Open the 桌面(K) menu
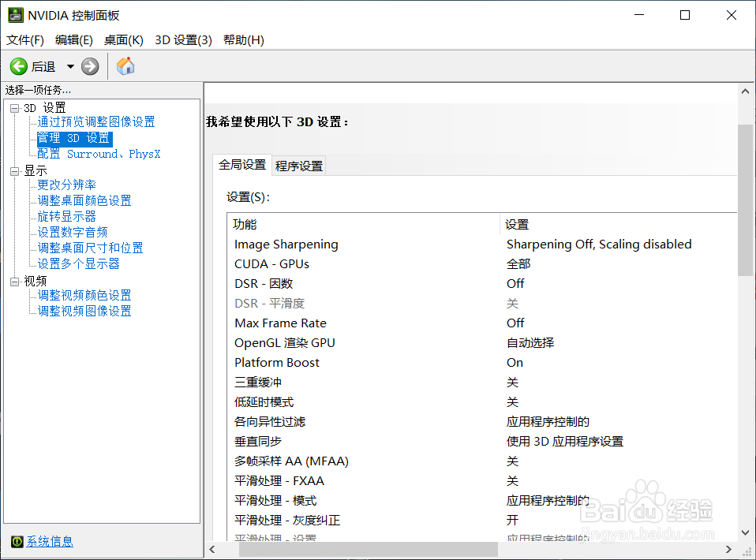The height and width of the screenshot is (560, 756). 124,40
